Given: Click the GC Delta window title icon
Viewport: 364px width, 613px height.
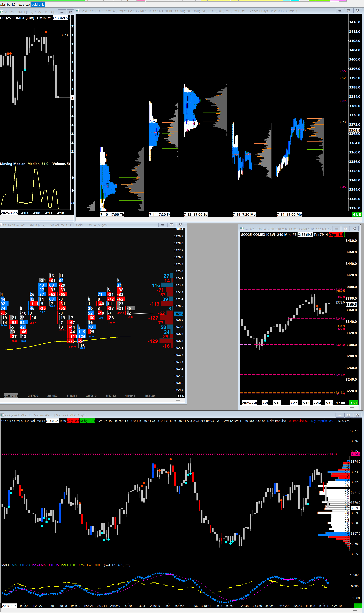Looking at the screenshot, I should point(1,225).
